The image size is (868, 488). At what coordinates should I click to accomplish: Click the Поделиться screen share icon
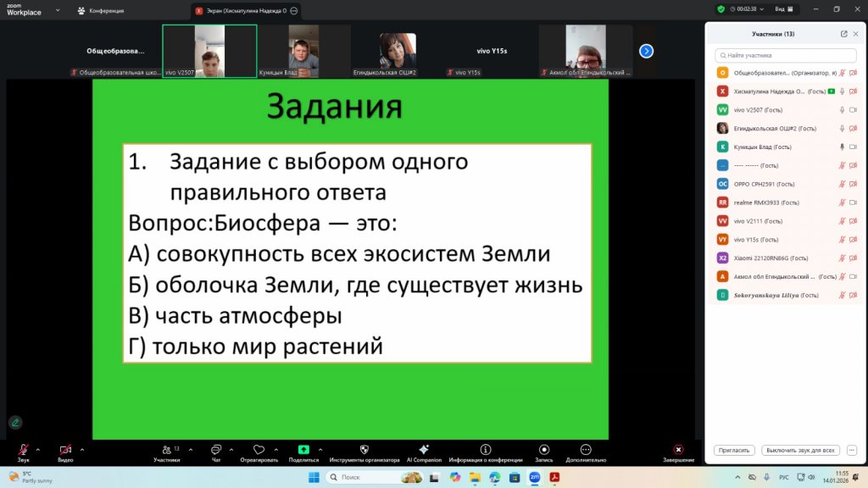pos(303,450)
